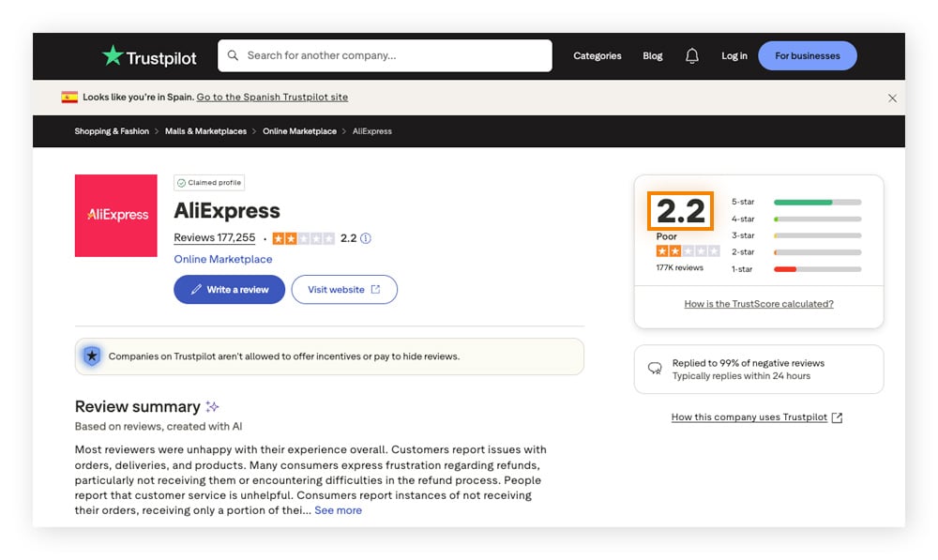Open How is the TrustScore calculated
This screenshot has height=560, width=938.
click(x=757, y=303)
